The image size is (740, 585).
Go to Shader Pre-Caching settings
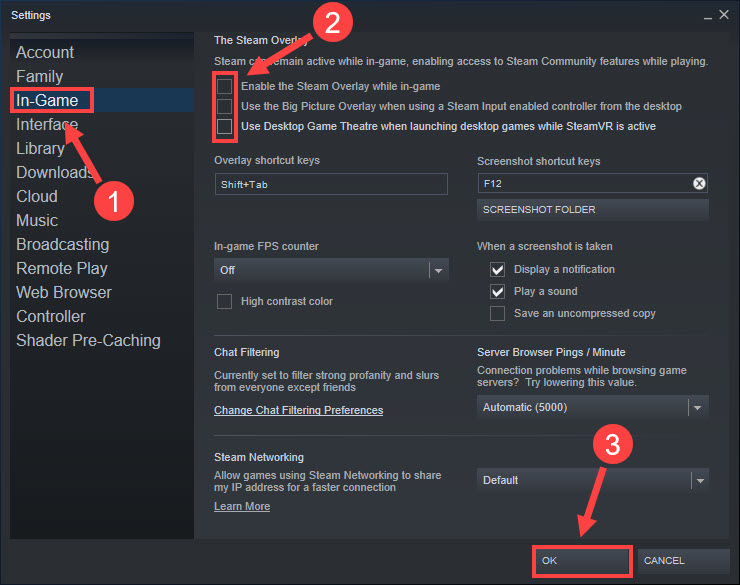88,341
